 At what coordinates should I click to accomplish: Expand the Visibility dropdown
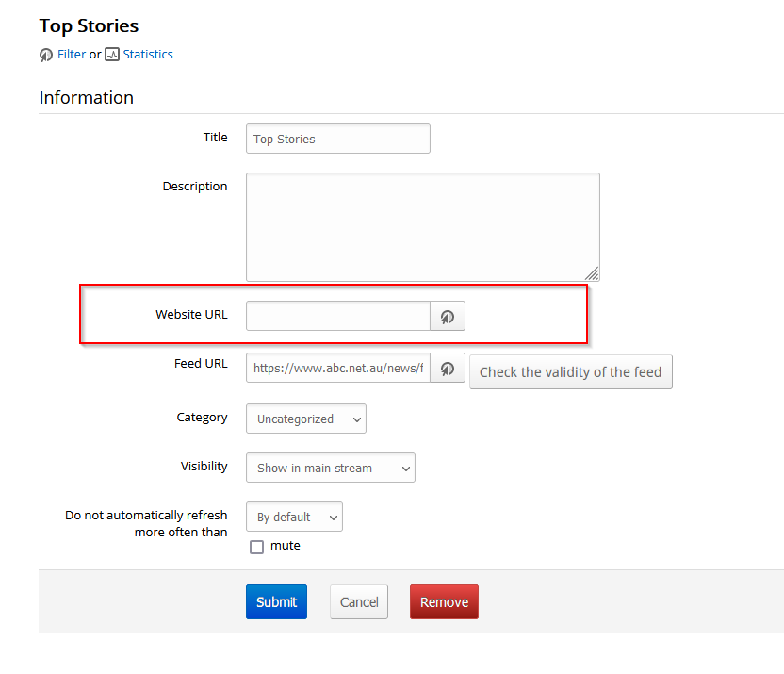[330, 469]
